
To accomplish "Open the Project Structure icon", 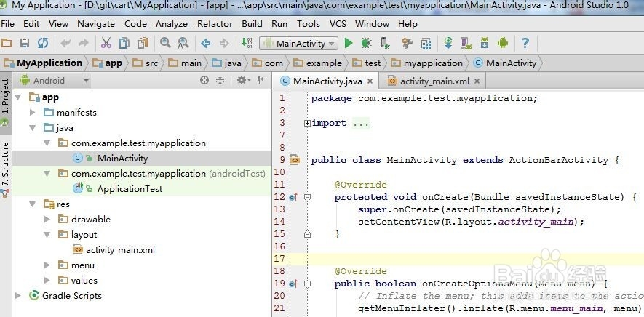I will click(426, 43).
